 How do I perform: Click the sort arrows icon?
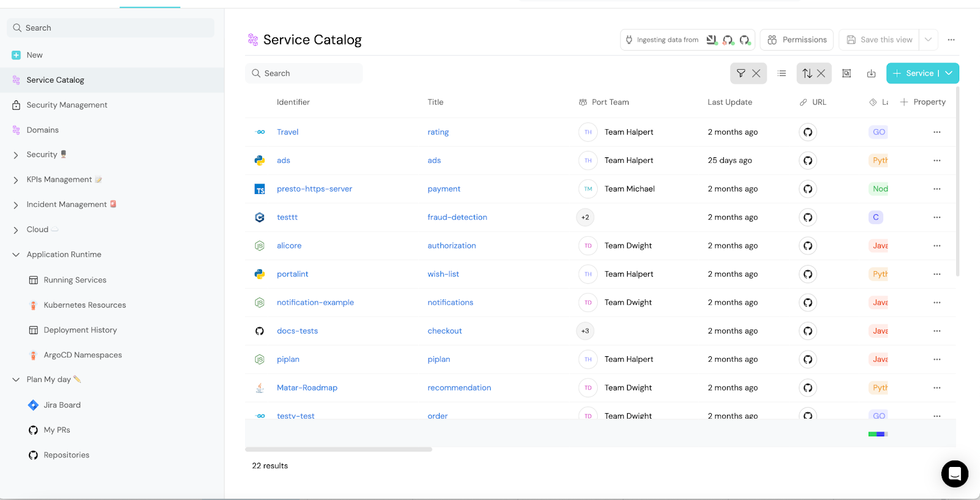point(807,73)
